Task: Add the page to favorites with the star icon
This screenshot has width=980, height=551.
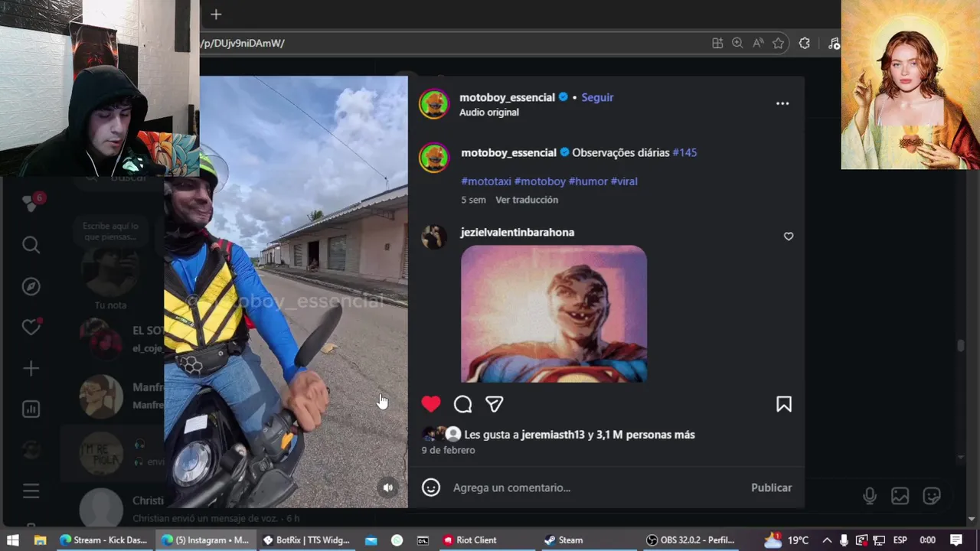Action: pos(778,44)
